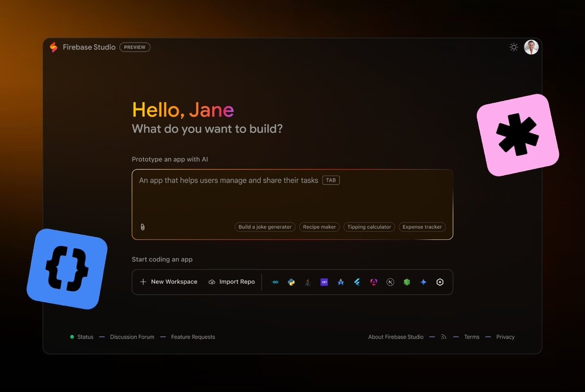Screen dimensions: 585x392
Task: Select the Flutter template icon
Action: pyautogui.click(x=357, y=282)
